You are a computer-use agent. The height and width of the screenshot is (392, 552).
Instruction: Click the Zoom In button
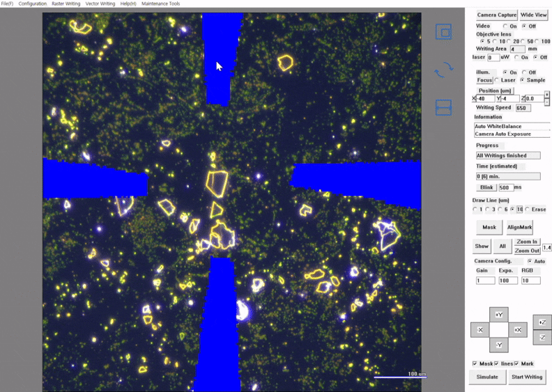[527, 242]
